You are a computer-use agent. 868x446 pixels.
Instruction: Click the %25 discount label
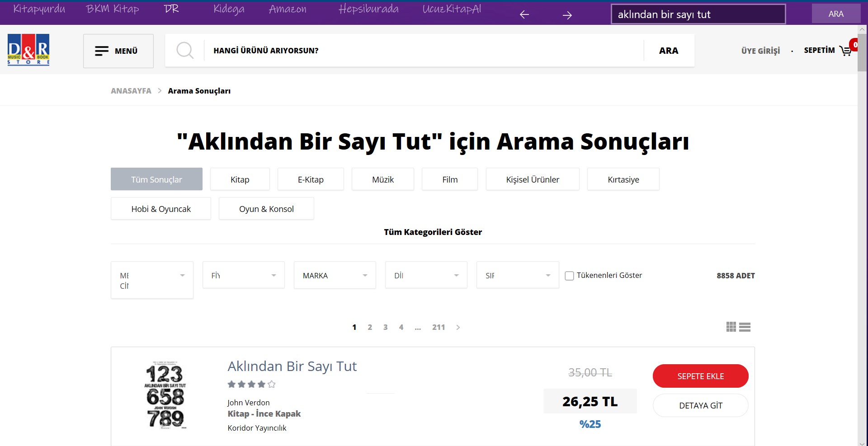(x=590, y=424)
